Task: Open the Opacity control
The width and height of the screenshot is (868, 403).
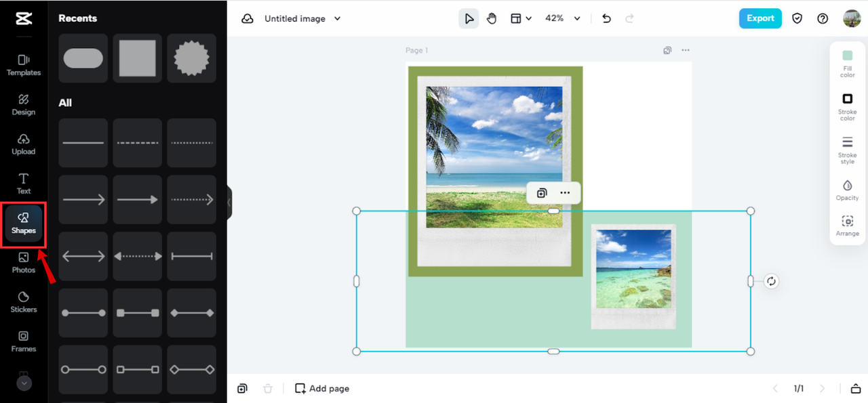Action: (847, 190)
